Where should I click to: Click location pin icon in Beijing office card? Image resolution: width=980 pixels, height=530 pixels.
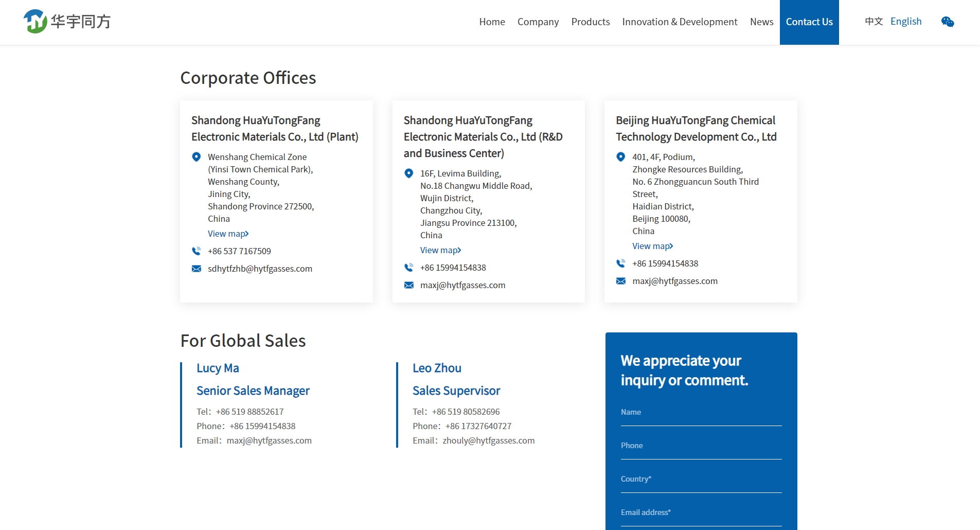coord(621,157)
